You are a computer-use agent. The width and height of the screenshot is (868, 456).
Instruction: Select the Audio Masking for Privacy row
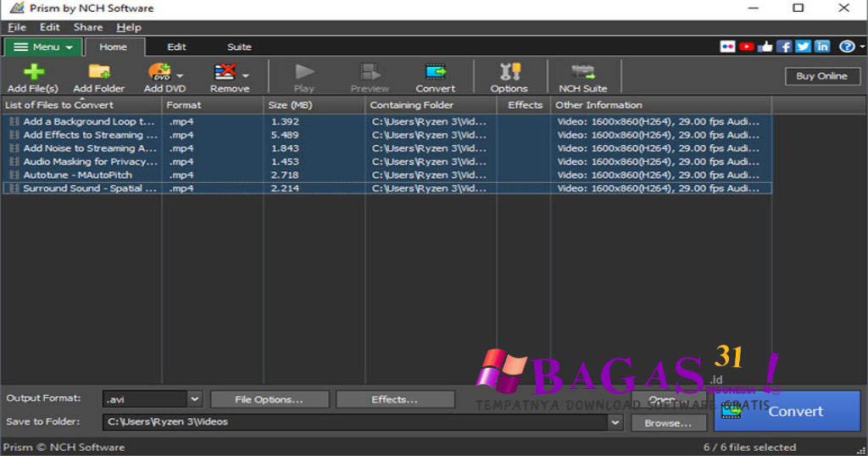click(x=387, y=162)
